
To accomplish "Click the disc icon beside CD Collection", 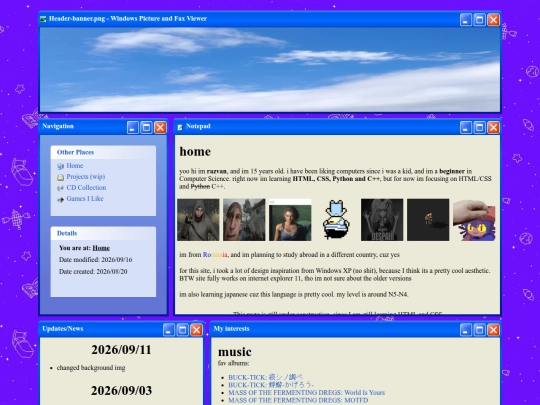I will tap(61, 188).
